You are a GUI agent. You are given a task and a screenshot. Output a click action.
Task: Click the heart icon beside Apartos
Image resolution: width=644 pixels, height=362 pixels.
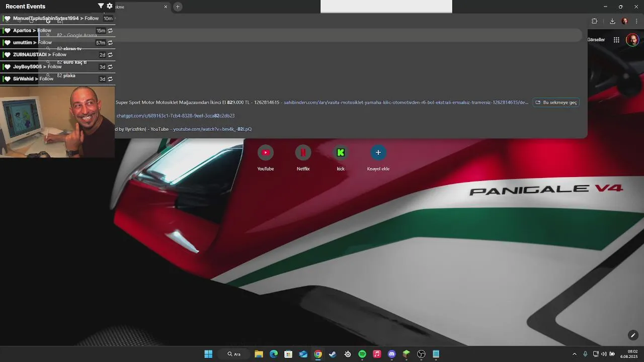(x=8, y=31)
